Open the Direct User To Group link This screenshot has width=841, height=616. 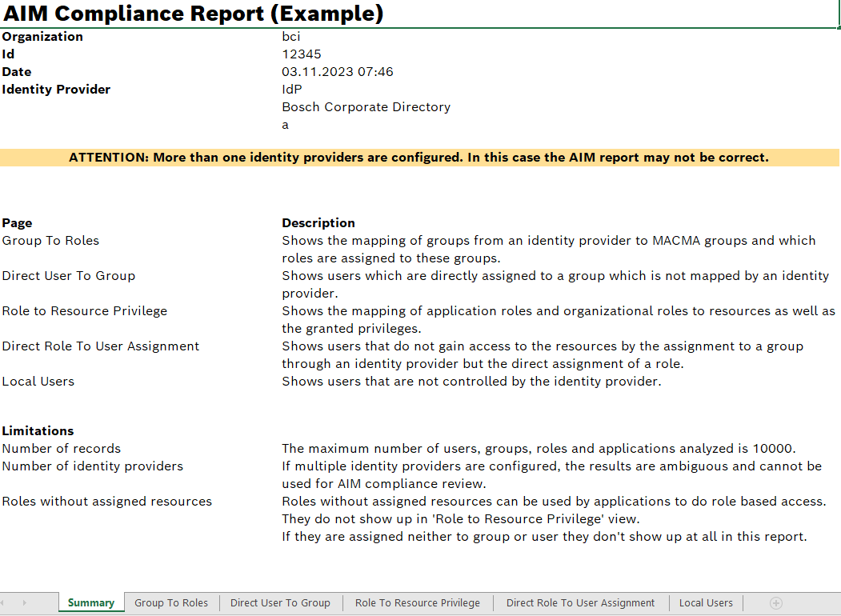click(68, 275)
